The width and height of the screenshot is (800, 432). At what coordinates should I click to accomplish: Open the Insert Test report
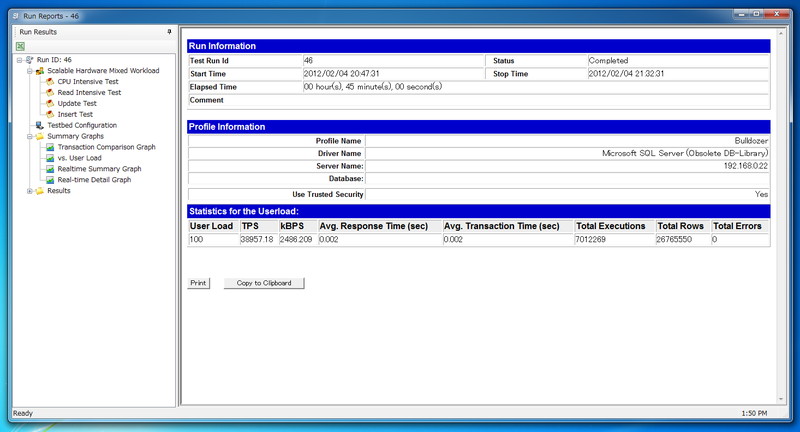(x=75, y=114)
